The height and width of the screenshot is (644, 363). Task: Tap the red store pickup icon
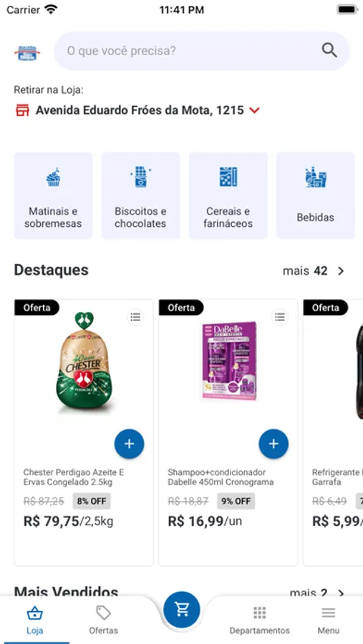point(23,110)
